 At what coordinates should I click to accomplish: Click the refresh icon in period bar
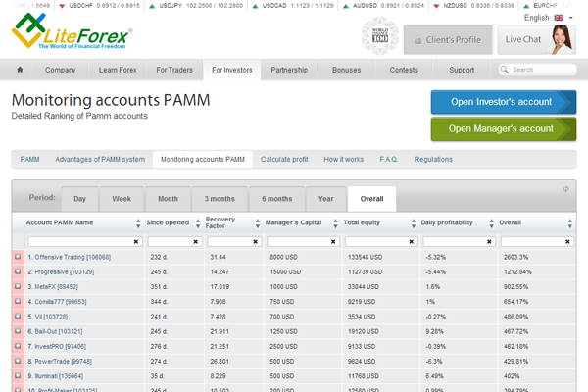point(565,189)
